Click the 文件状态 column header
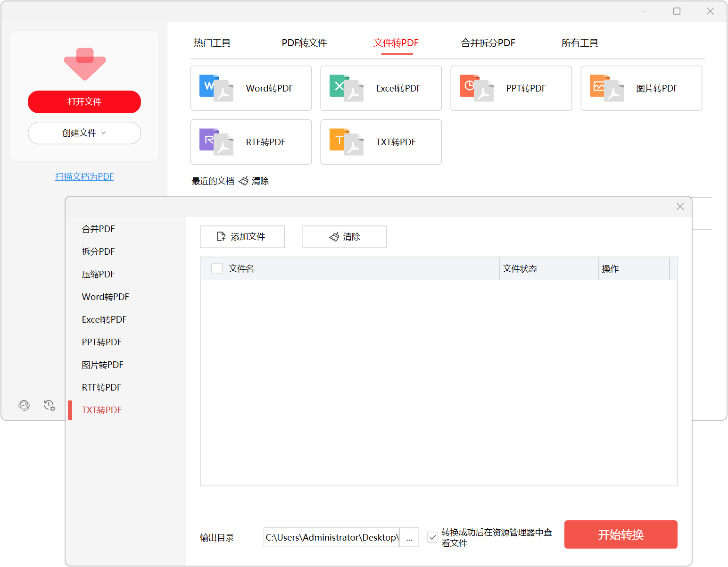The width and height of the screenshot is (728, 567). pyautogui.click(x=549, y=269)
